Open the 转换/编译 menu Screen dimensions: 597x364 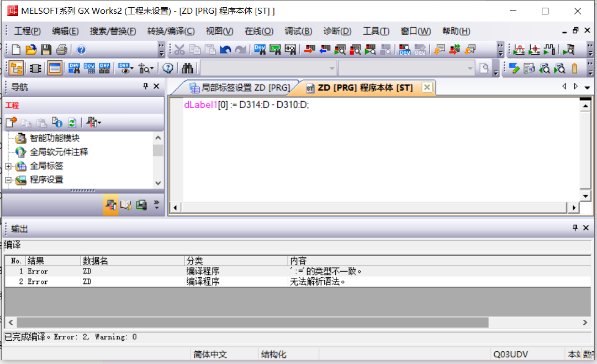coord(171,31)
